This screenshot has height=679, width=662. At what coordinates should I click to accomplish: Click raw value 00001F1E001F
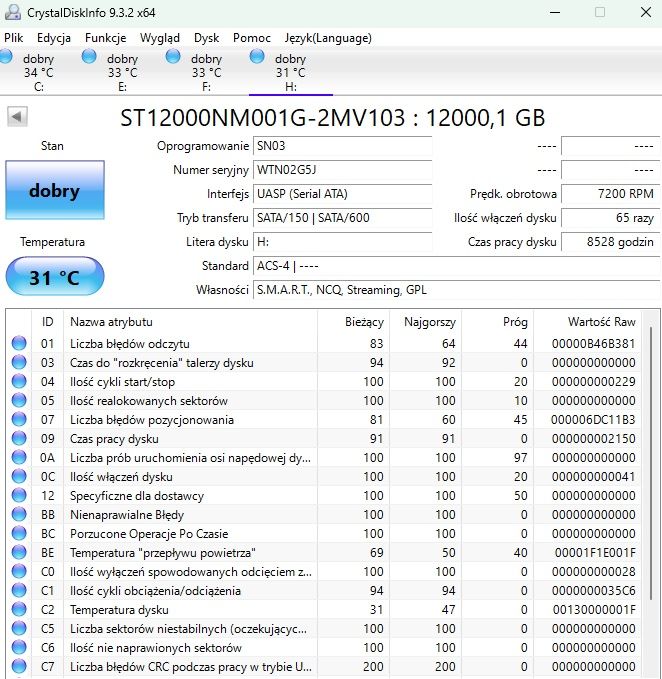click(595, 553)
